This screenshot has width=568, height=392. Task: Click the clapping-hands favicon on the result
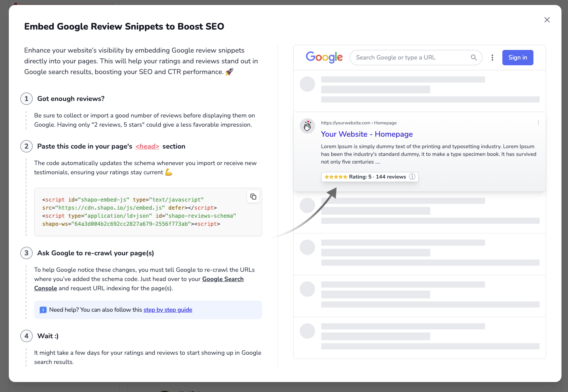click(x=307, y=126)
